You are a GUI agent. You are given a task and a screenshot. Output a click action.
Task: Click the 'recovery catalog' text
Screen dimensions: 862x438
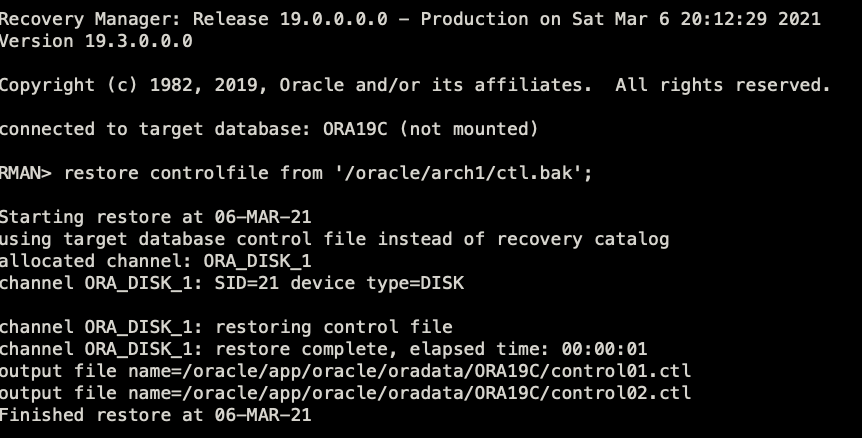pos(582,239)
